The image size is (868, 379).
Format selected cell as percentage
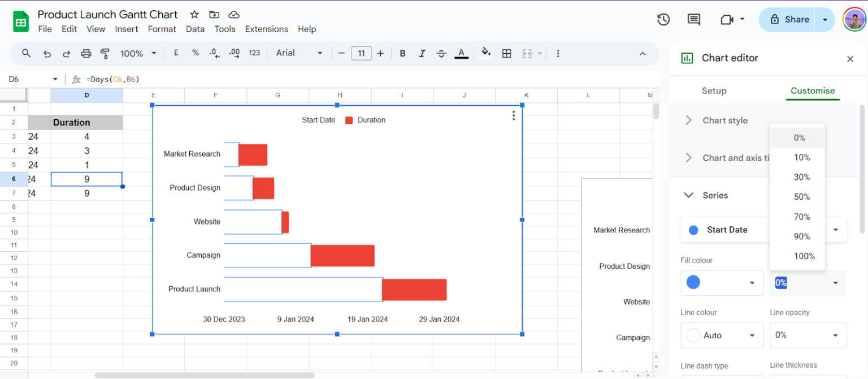tap(196, 53)
